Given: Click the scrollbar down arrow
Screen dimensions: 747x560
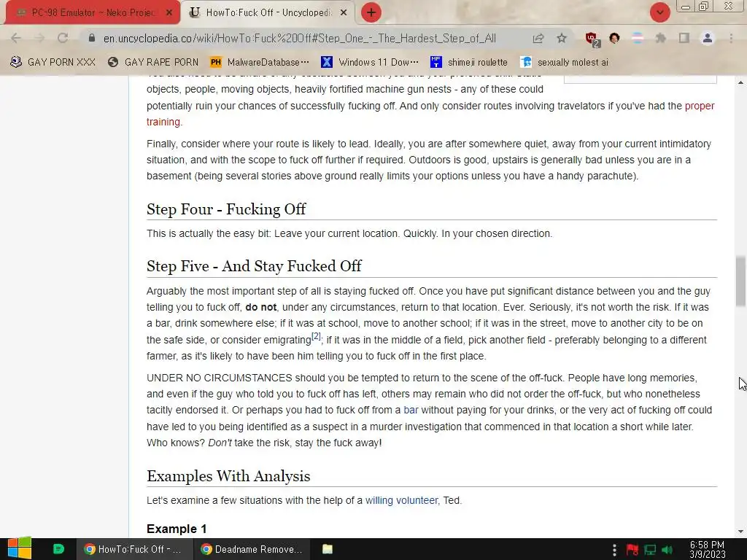Looking at the screenshot, I should pos(740,532).
